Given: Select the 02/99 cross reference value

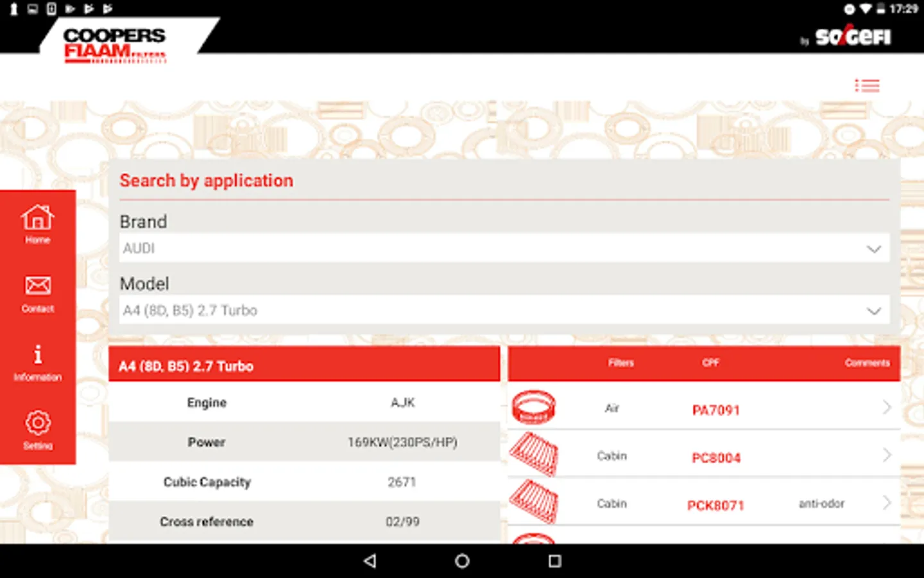Looking at the screenshot, I should (402, 521).
